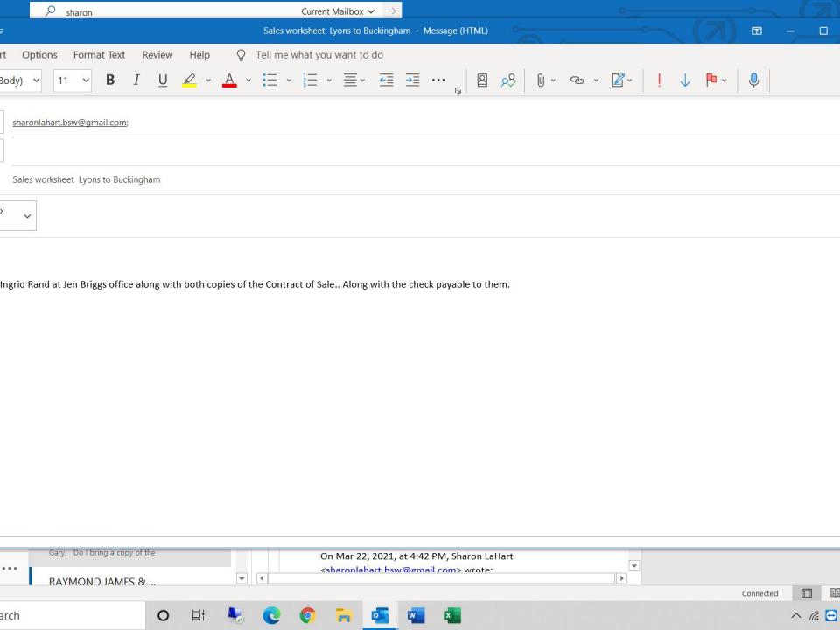Switch to the Format Text tab

[99, 54]
